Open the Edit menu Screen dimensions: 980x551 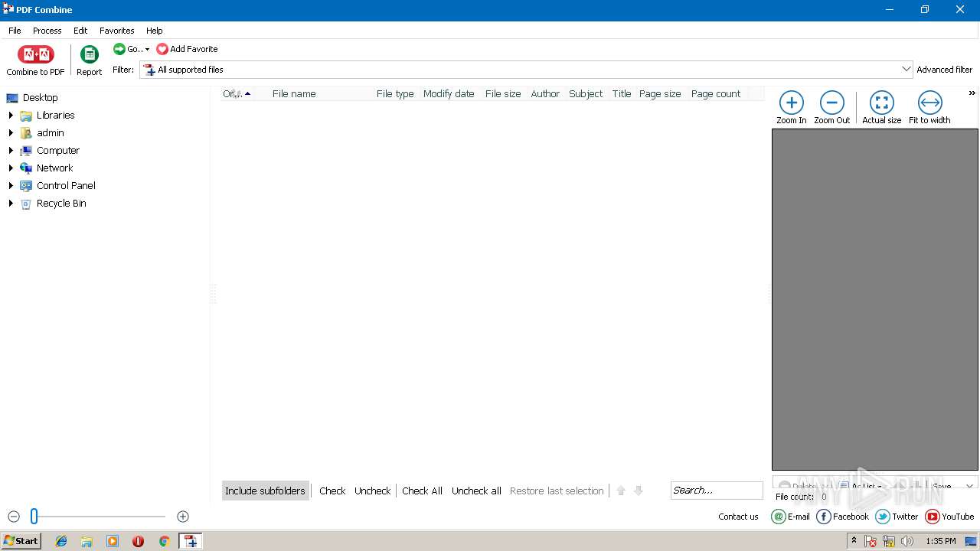[x=80, y=31]
